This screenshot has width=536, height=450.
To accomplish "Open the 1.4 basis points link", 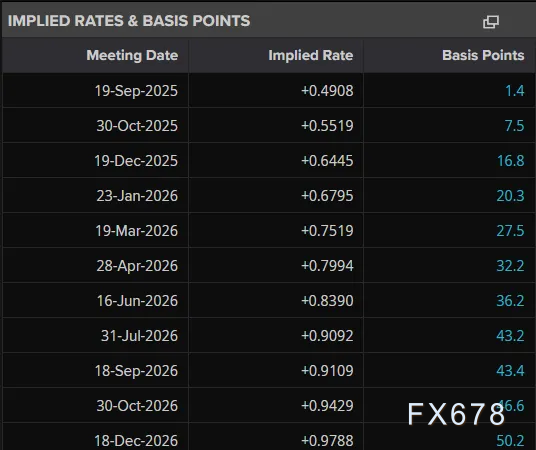I will [x=514, y=91].
